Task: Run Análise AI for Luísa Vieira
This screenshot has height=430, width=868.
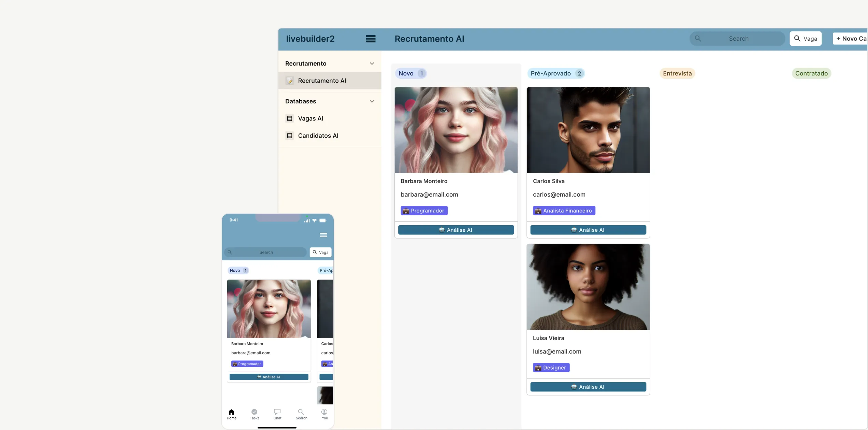Action: 588,387
